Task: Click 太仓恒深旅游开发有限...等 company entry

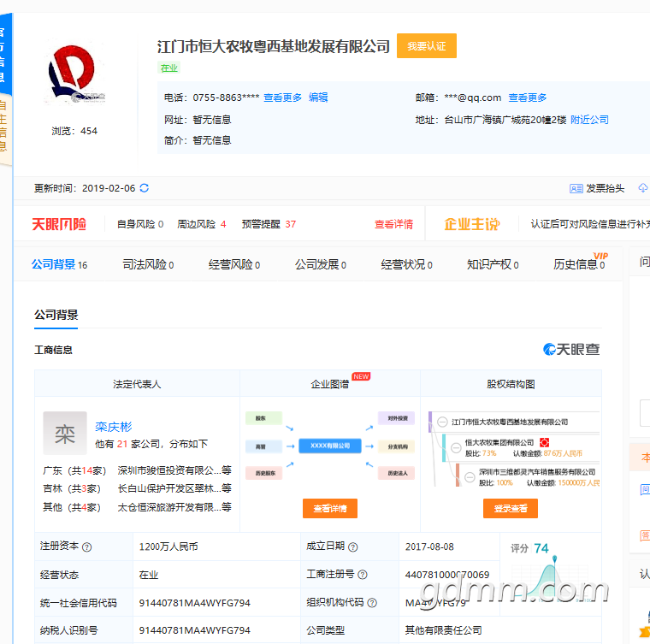Action: click(174, 508)
